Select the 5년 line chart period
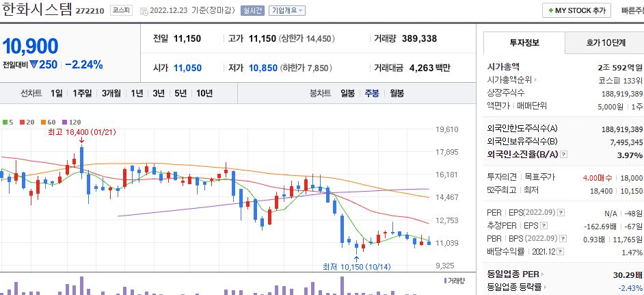The height and width of the screenshot is (295, 644). (180, 93)
